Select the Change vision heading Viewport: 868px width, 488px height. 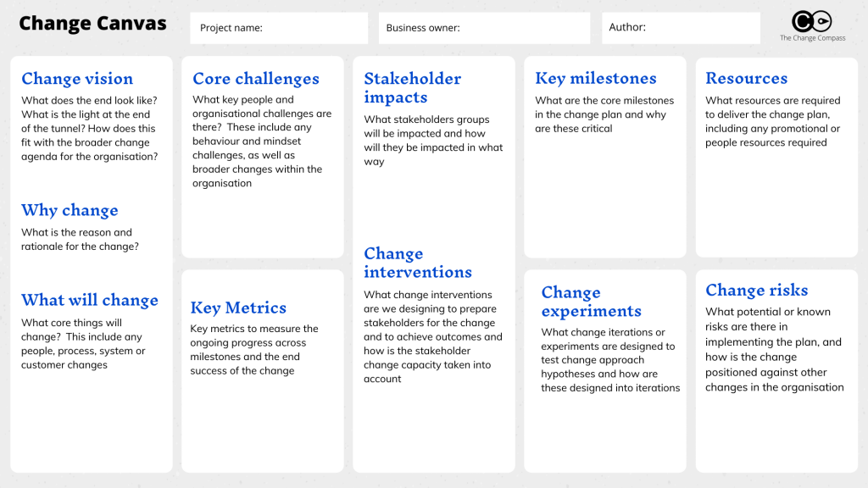(x=77, y=79)
